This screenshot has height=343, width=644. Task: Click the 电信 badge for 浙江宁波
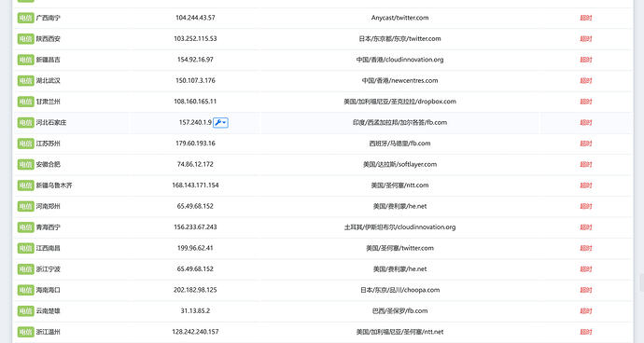pyautogui.click(x=25, y=269)
